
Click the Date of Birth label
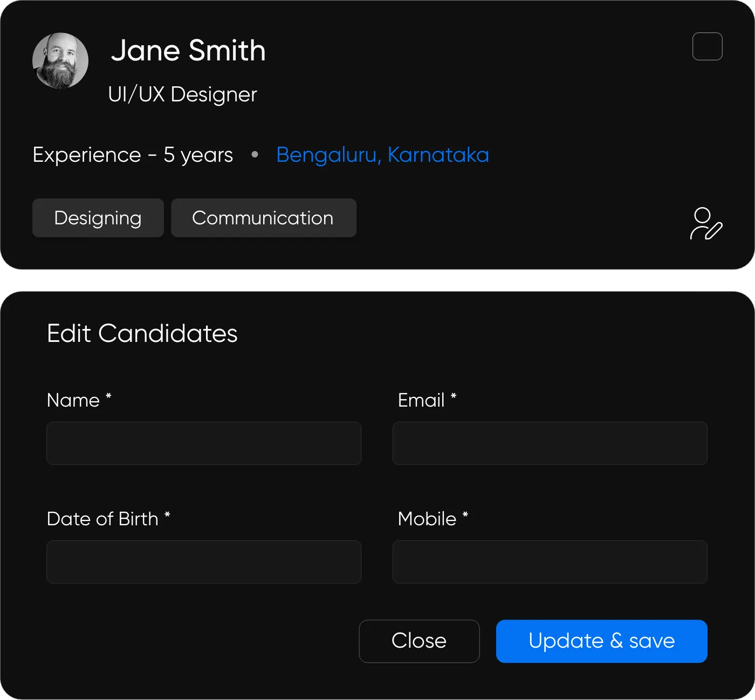pos(102,519)
